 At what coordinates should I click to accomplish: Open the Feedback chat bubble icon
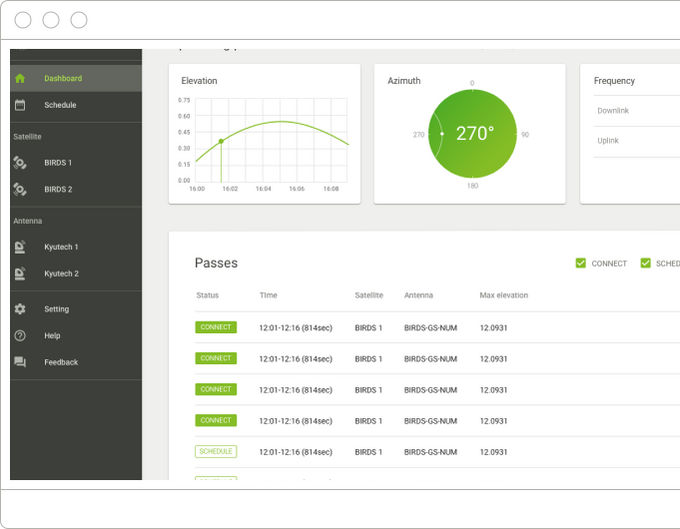pos(20,362)
